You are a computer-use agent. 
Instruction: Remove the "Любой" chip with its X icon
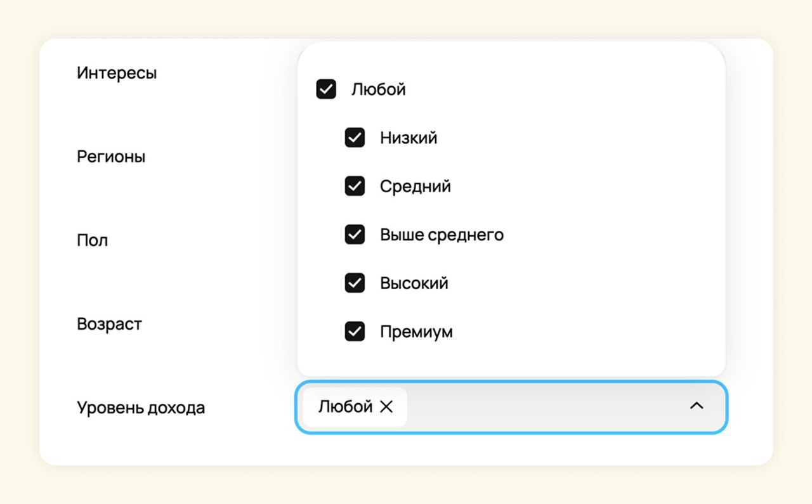pyautogui.click(x=386, y=407)
